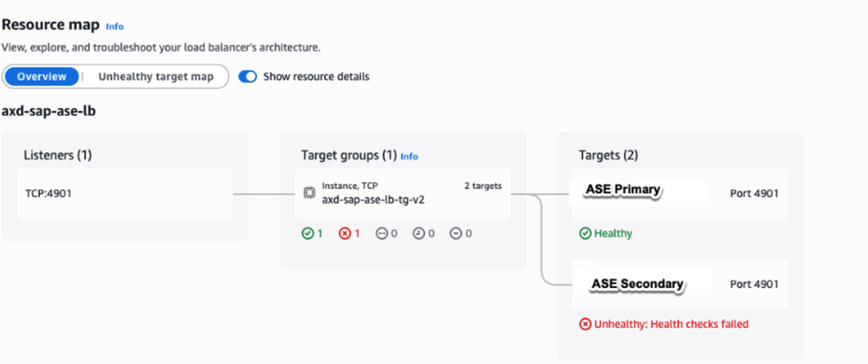Image resolution: width=868 pixels, height=364 pixels.
Task: Click the draining targets count icon
Action: (x=456, y=233)
